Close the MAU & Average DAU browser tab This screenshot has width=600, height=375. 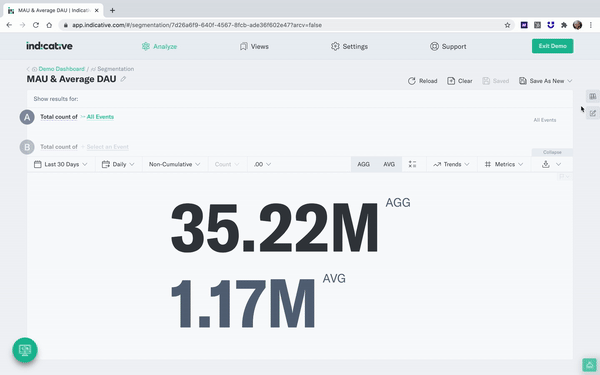[x=97, y=10]
